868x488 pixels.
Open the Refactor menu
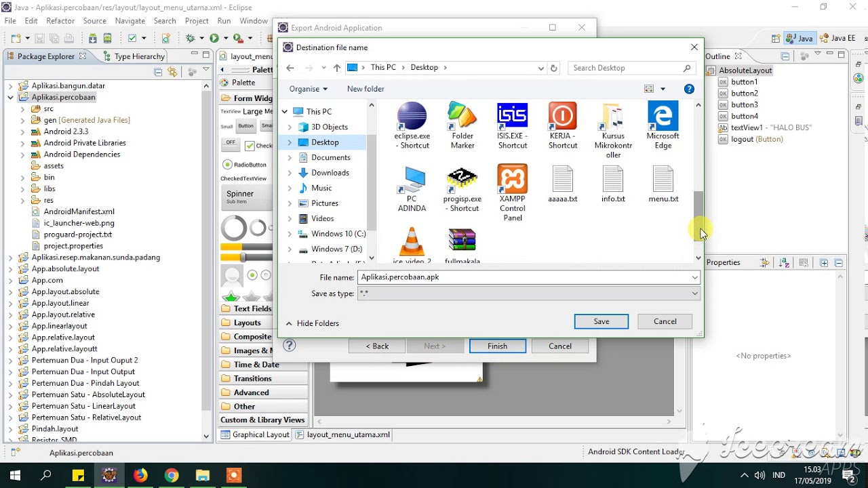click(60, 21)
